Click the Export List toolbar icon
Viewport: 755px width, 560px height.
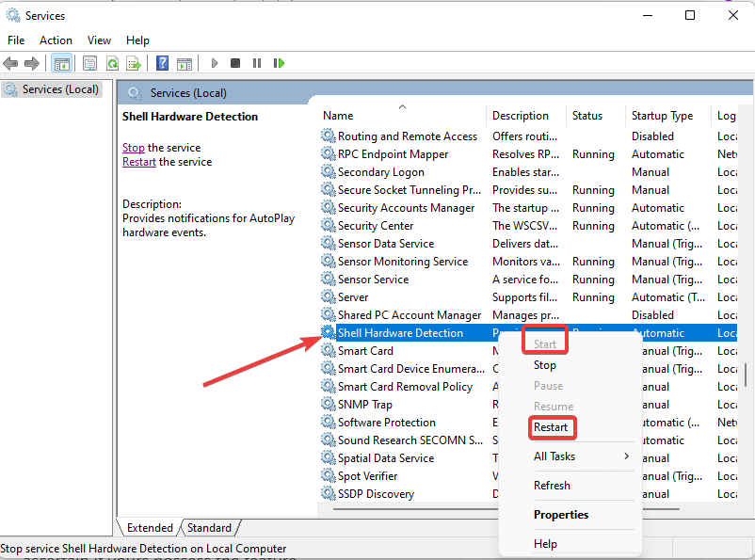pos(135,63)
